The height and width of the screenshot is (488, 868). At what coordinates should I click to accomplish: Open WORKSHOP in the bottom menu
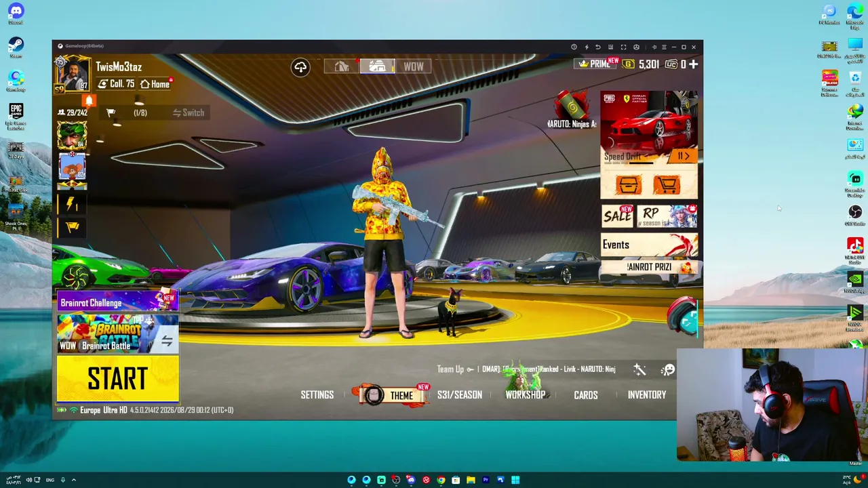tap(525, 394)
